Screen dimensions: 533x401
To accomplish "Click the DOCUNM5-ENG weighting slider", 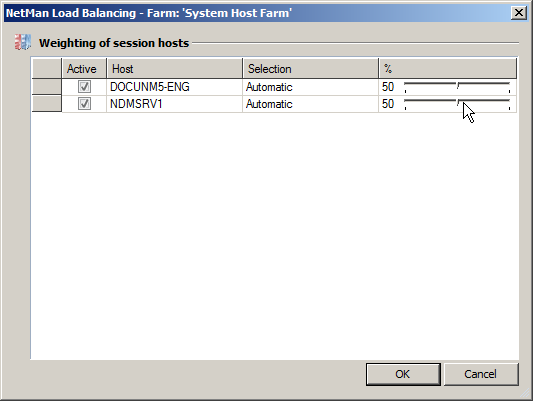I will point(457,87).
